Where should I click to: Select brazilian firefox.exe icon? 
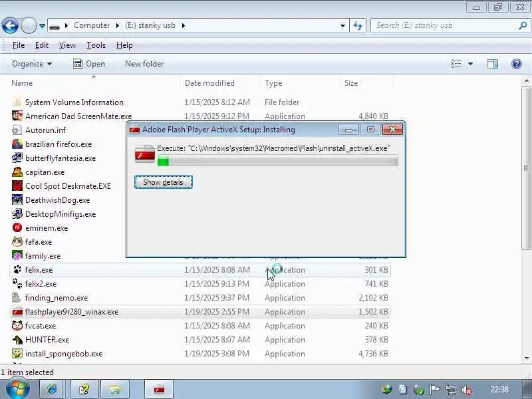point(17,144)
